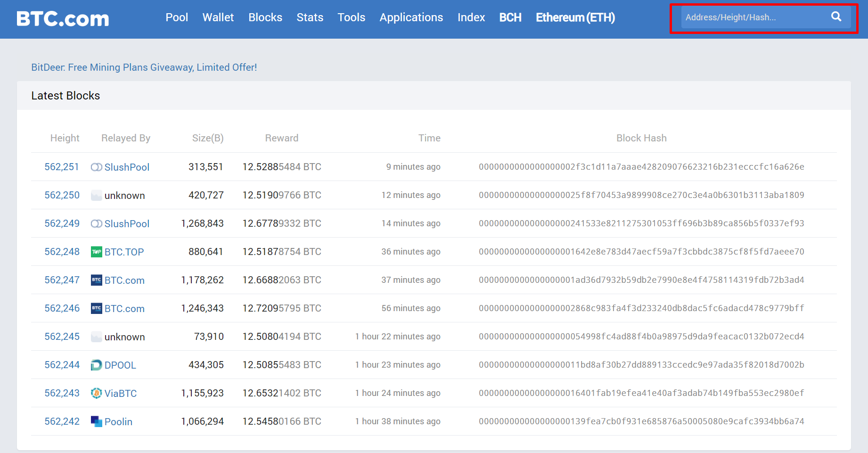
Task: Open the BTC.TOP pool link
Action: (124, 252)
